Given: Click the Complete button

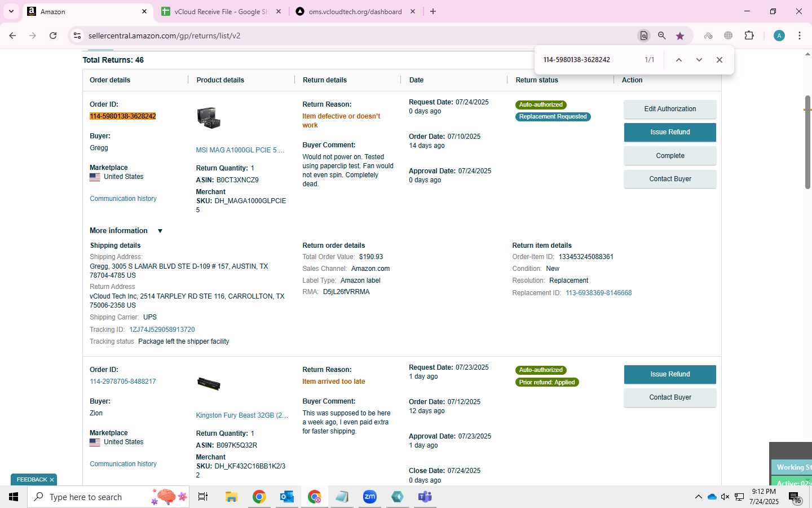Looking at the screenshot, I should (670, 156).
